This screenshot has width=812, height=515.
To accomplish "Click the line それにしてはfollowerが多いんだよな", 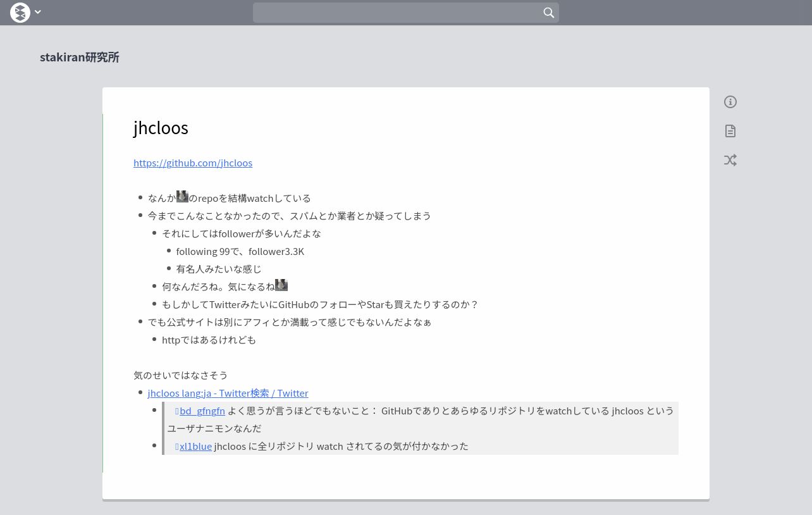I will coord(242,233).
